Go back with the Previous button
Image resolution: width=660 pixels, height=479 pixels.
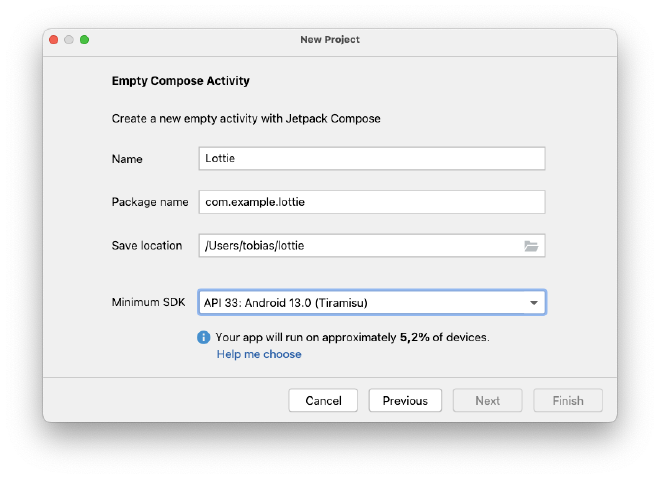tap(405, 400)
